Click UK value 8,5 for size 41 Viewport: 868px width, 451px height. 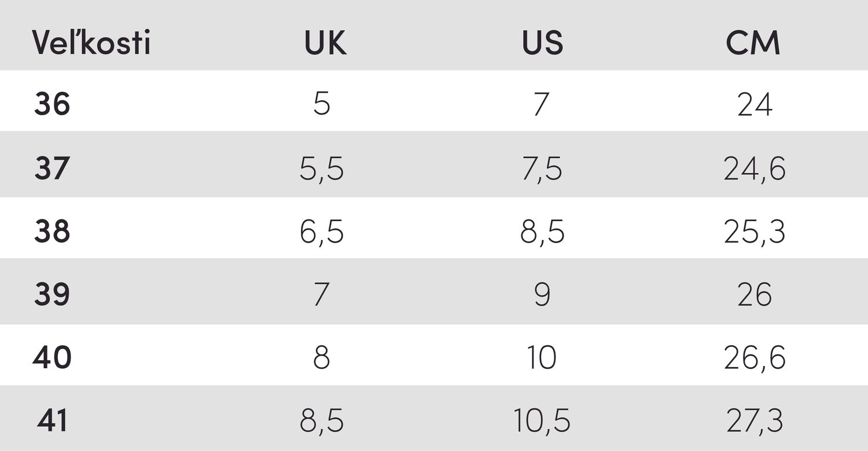[x=322, y=422]
